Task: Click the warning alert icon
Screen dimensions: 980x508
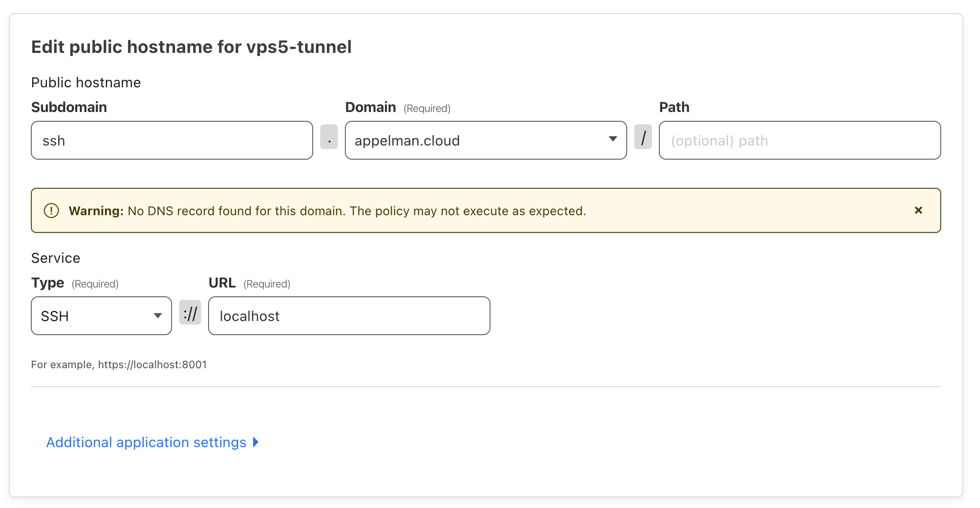Action: (x=51, y=210)
